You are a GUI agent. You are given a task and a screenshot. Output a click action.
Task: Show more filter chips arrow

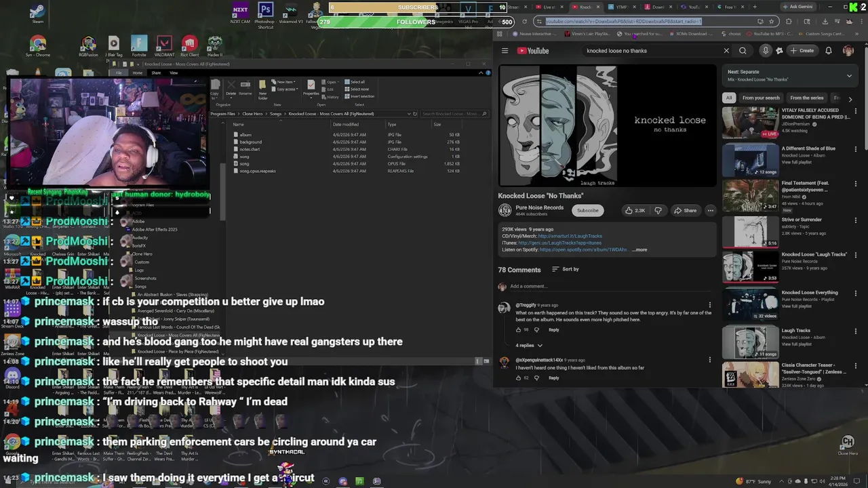pyautogui.click(x=850, y=99)
